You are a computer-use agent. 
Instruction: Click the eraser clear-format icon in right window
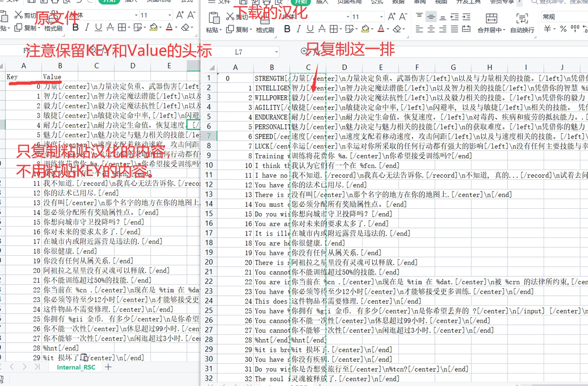pos(397,29)
